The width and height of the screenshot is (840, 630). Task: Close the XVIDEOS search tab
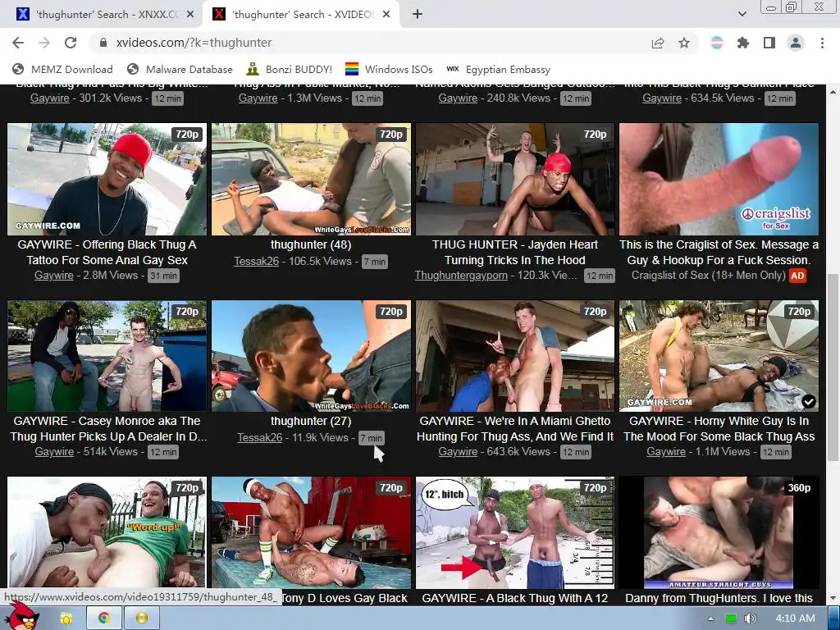386,15
